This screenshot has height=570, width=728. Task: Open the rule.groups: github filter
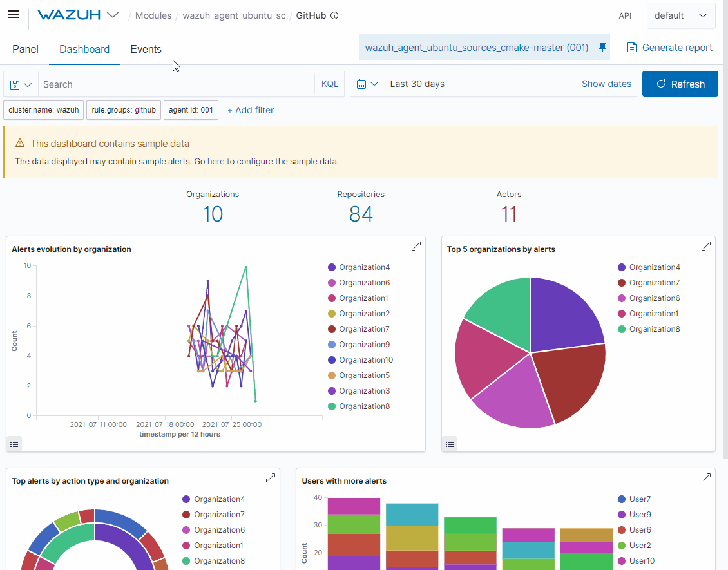[x=124, y=110]
